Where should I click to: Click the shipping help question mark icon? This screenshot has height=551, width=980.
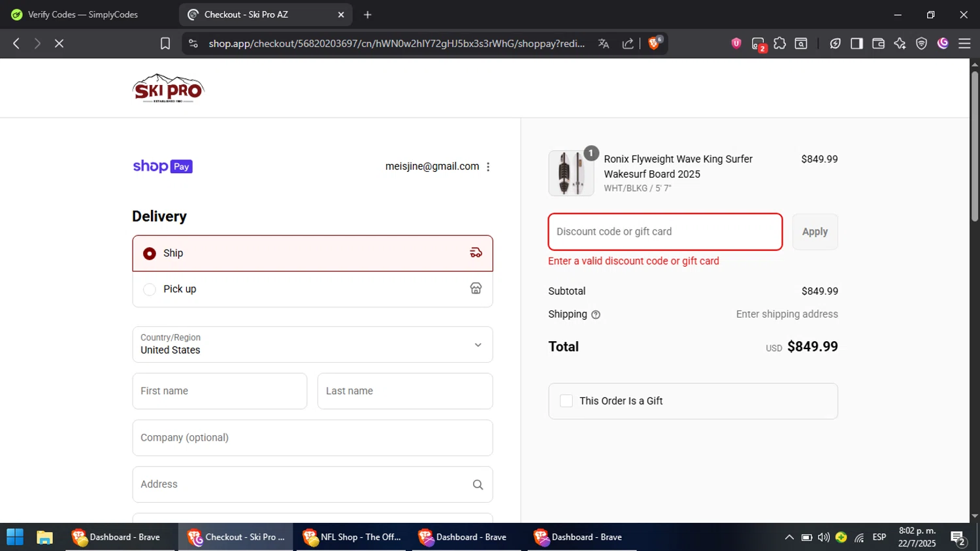pos(596,314)
